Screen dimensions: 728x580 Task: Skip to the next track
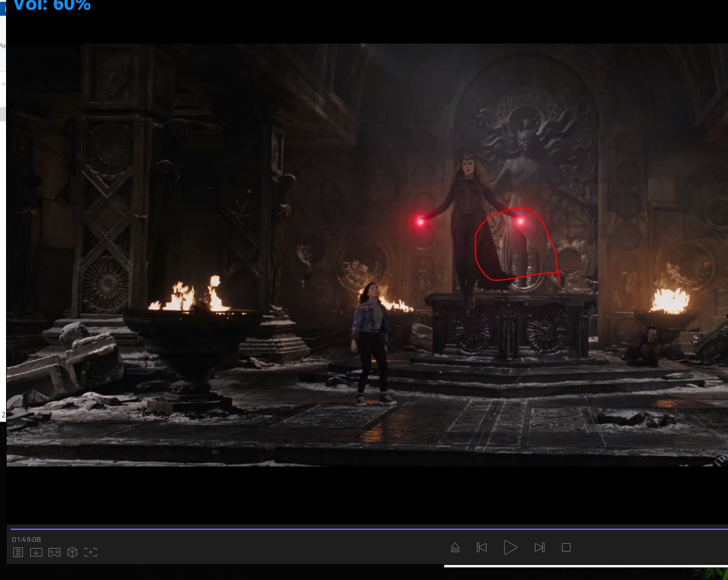pyautogui.click(x=539, y=547)
